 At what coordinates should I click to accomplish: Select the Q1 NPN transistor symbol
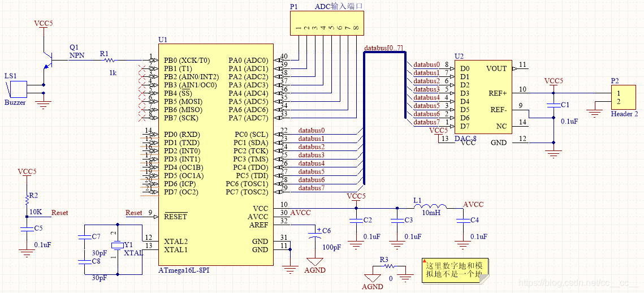pyautogui.click(x=46, y=59)
